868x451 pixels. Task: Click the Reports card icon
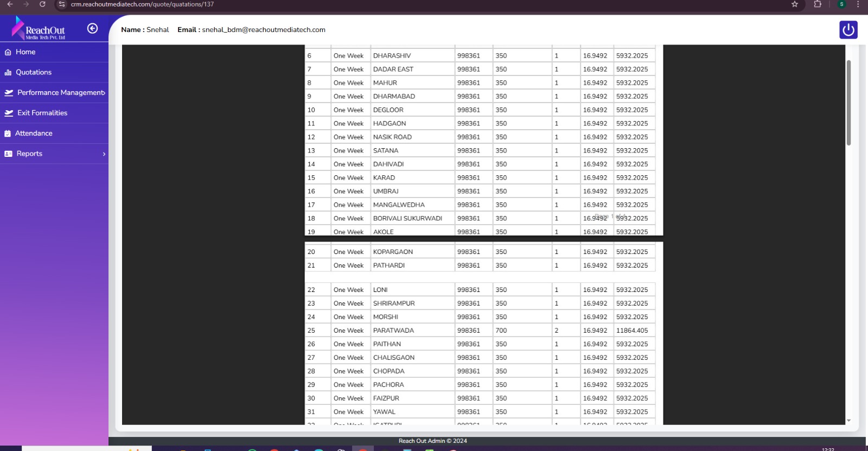[x=8, y=154]
